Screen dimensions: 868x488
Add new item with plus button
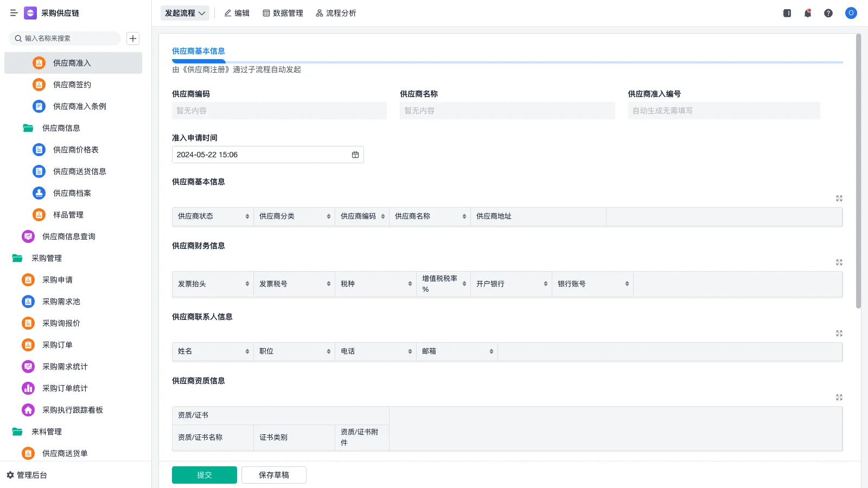tap(133, 38)
